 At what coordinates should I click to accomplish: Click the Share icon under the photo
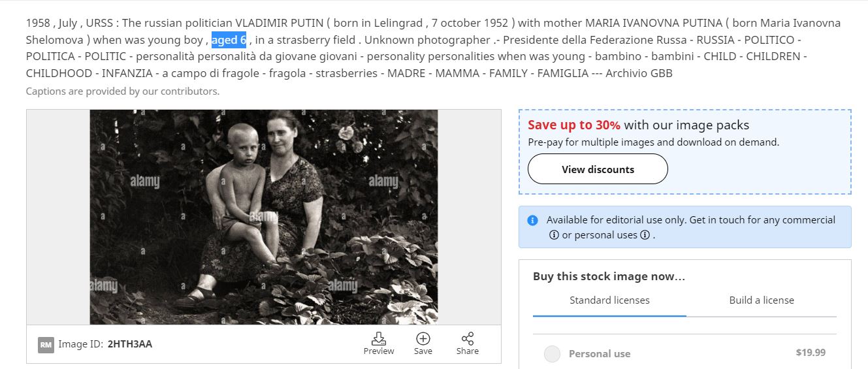pos(468,339)
